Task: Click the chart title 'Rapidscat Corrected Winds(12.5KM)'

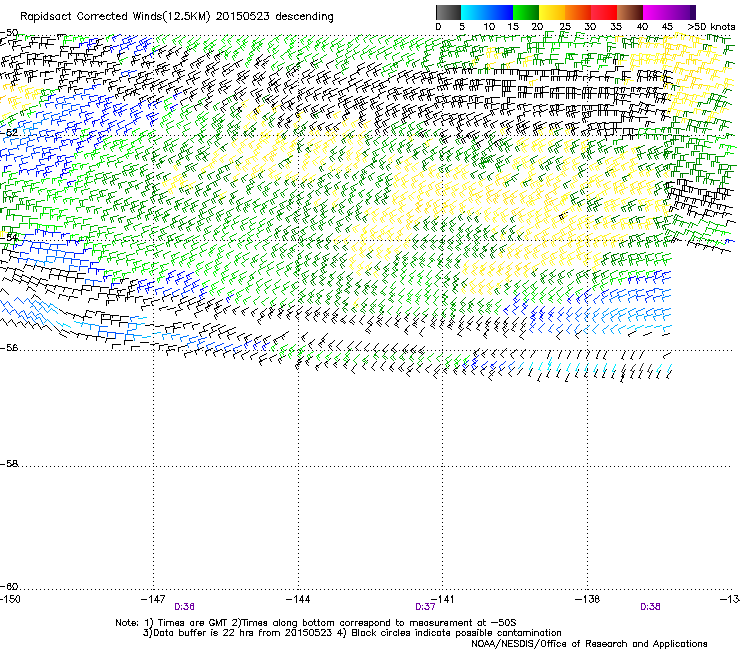Action: click(115, 17)
